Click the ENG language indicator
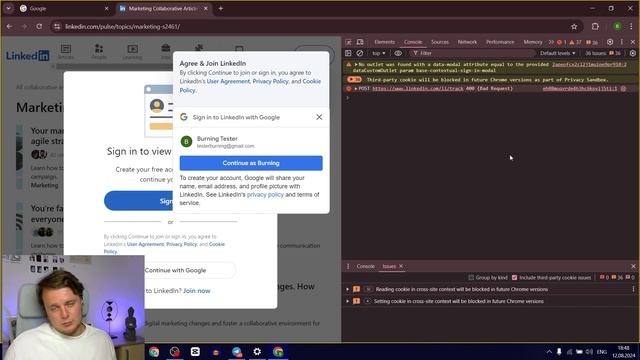Image resolution: width=640 pixels, height=360 pixels. [x=602, y=351]
